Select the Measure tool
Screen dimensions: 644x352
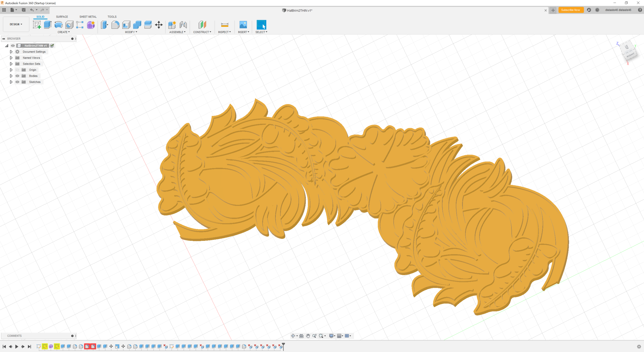(x=225, y=25)
